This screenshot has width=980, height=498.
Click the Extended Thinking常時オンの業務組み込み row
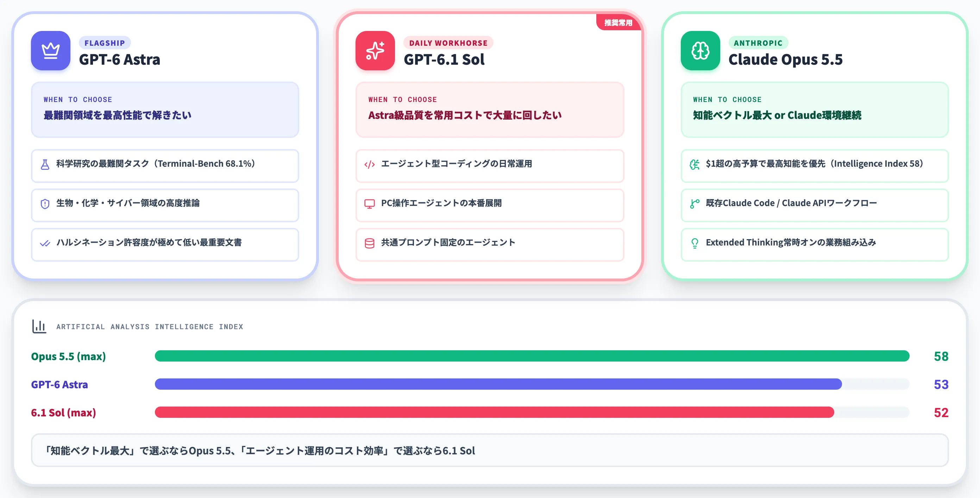[x=815, y=245]
